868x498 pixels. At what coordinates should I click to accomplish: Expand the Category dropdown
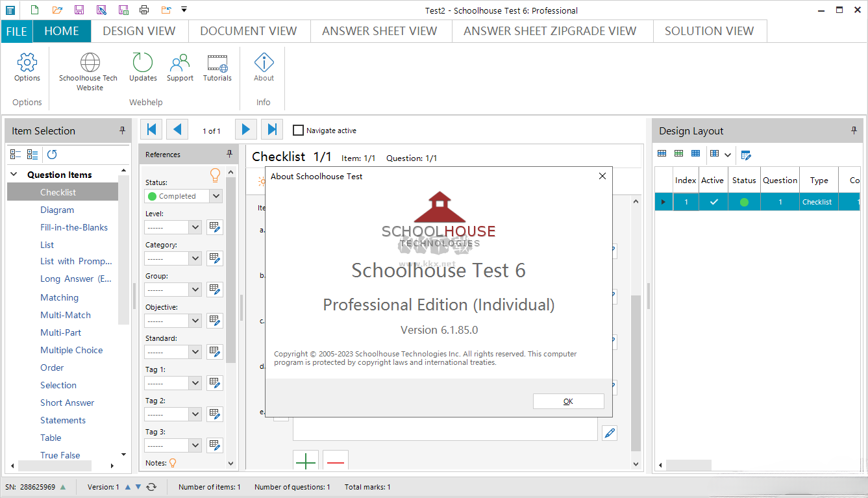(195, 258)
